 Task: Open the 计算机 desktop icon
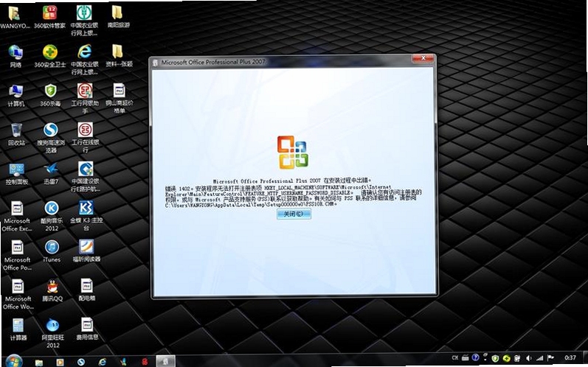coord(15,95)
